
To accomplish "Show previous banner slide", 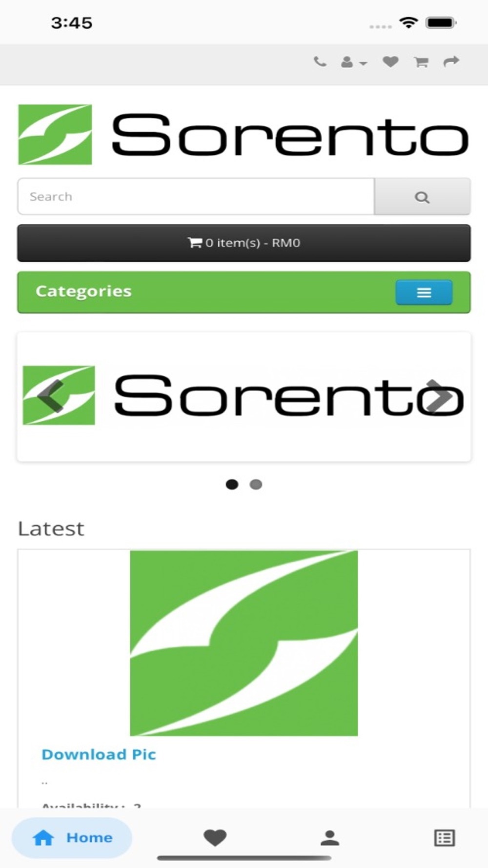I will point(51,395).
